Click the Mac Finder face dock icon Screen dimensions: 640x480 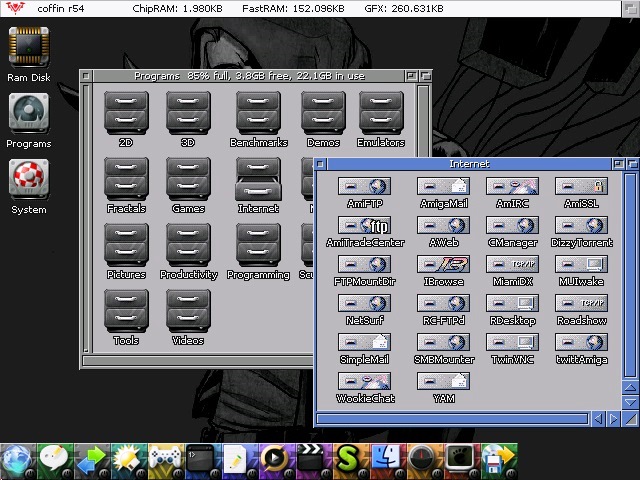coord(388,461)
